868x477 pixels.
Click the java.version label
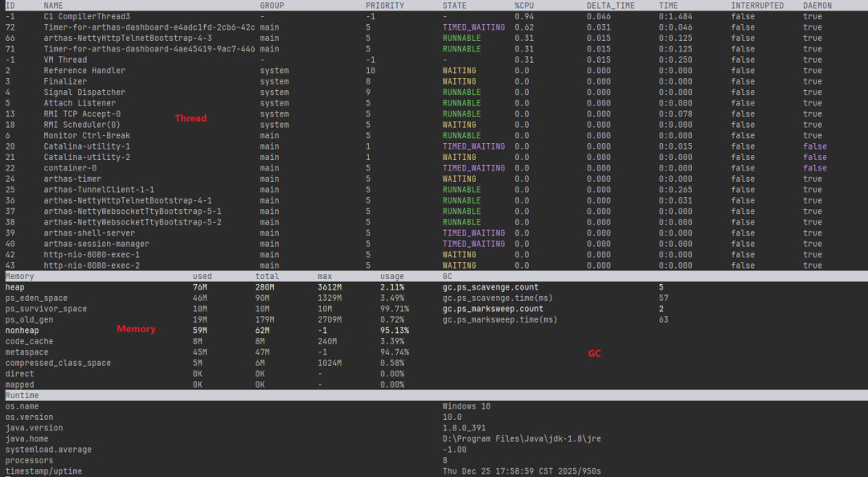tap(34, 428)
